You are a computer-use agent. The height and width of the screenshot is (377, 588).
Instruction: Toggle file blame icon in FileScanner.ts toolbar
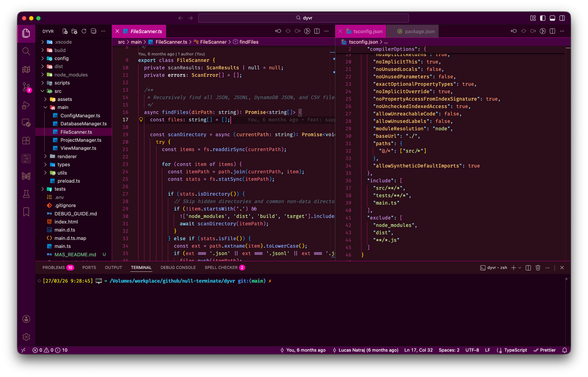(307, 31)
